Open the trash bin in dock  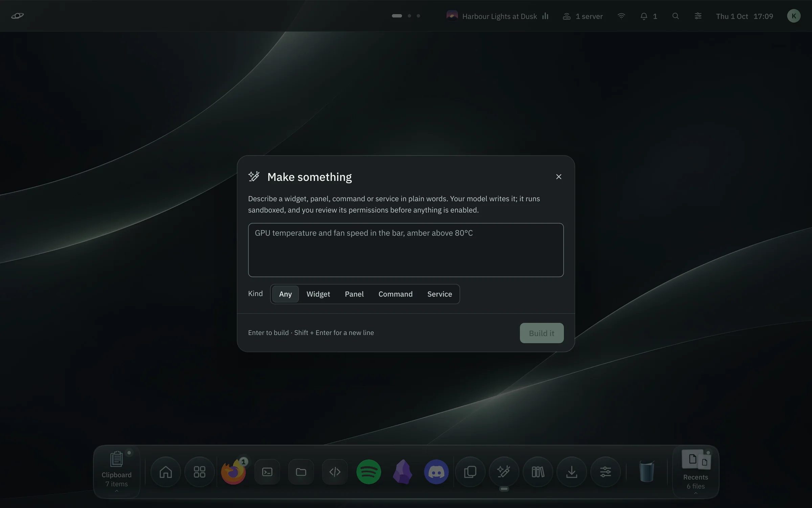point(647,471)
